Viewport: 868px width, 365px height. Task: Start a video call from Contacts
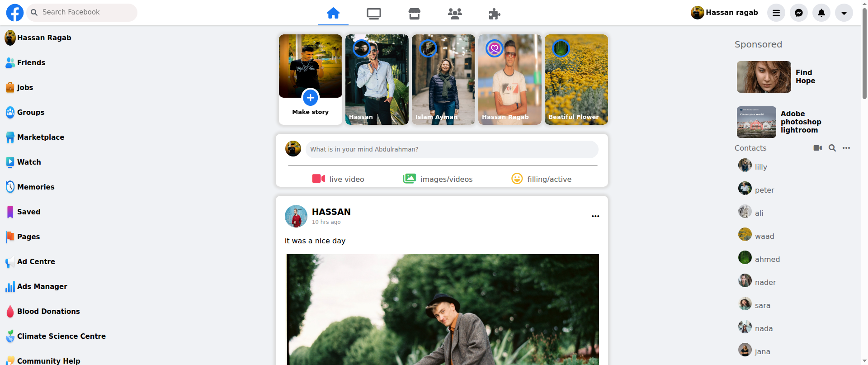[817, 148]
